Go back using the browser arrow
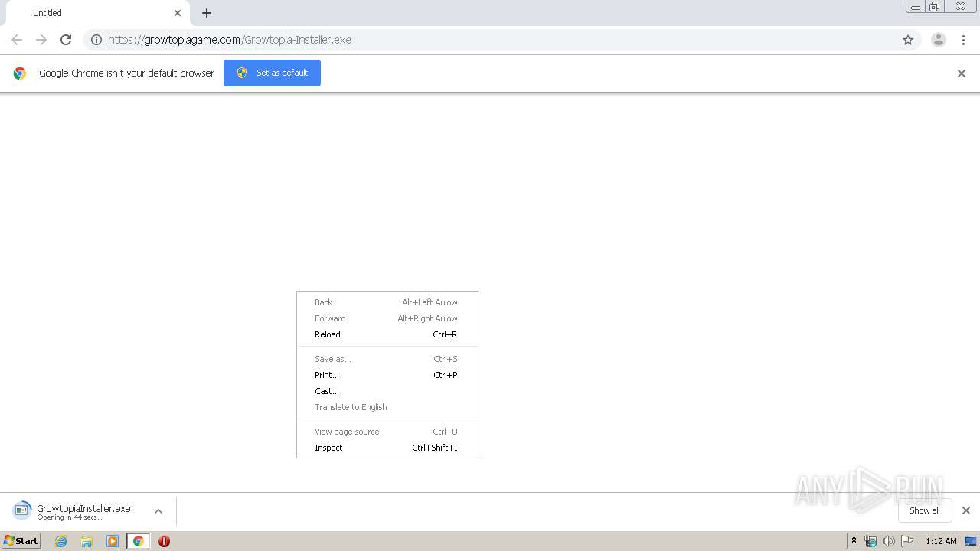 click(x=17, y=40)
